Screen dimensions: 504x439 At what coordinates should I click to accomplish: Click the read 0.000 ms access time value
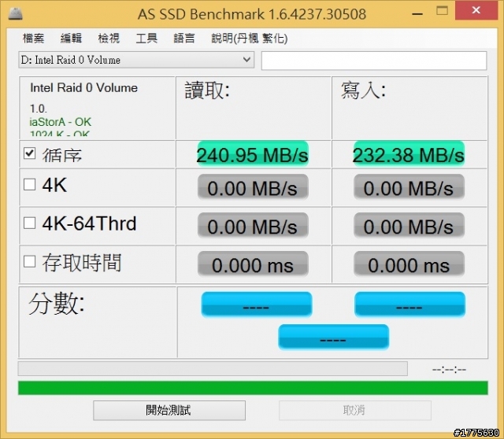(x=253, y=264)
